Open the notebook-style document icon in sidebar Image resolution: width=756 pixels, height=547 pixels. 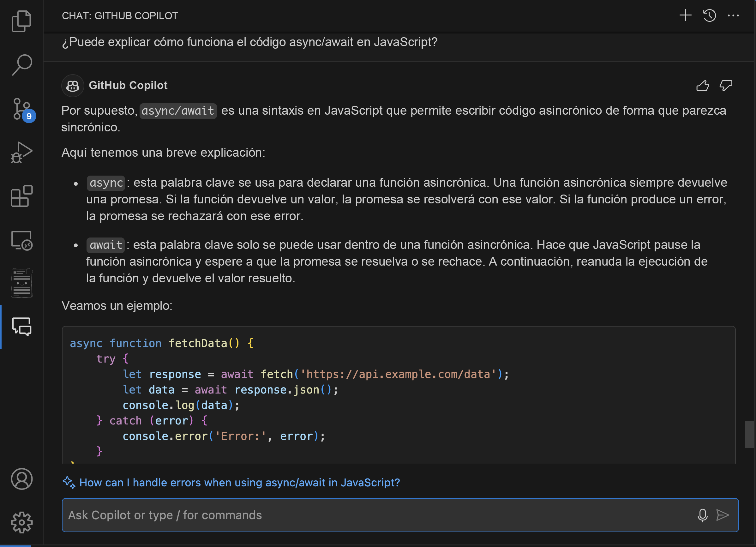pyautogui.click(x=21, y=283)
